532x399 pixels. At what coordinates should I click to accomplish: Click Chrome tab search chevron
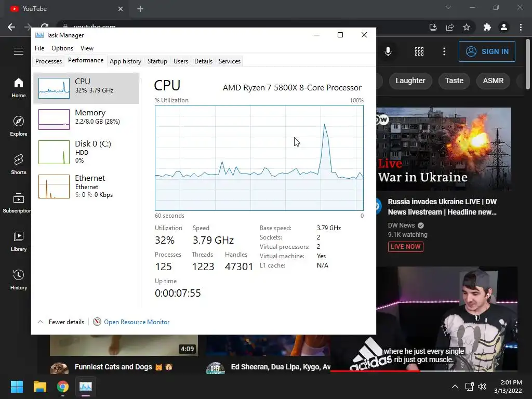pyautogui.click(x=448, y=7)
